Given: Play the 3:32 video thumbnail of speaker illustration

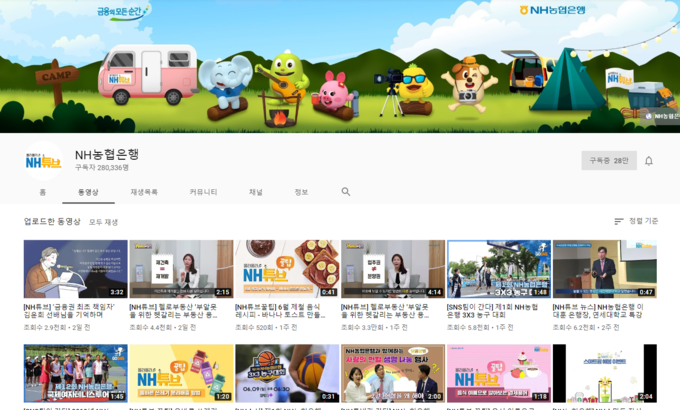Looking at the screenshot, I should [x=75, y=269].
